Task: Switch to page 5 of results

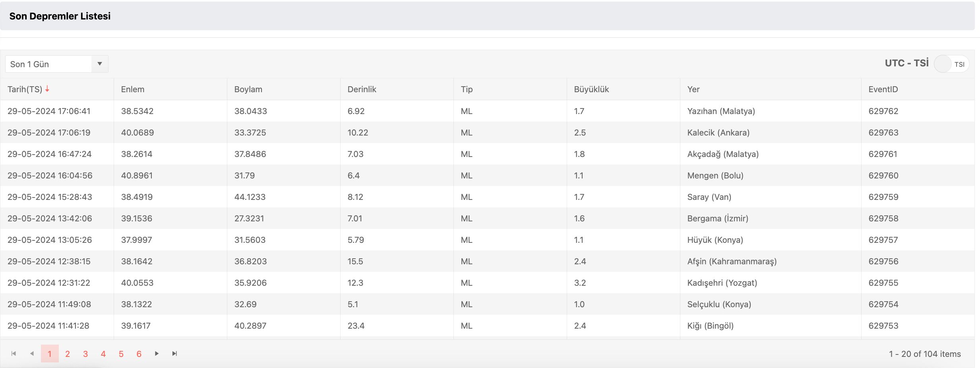Action: [121, 354]
